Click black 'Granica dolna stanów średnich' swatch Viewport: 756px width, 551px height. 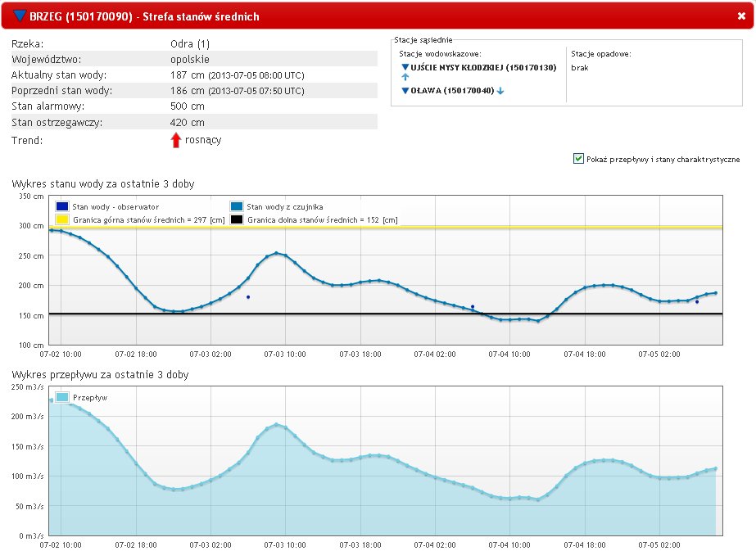[237, 219]
